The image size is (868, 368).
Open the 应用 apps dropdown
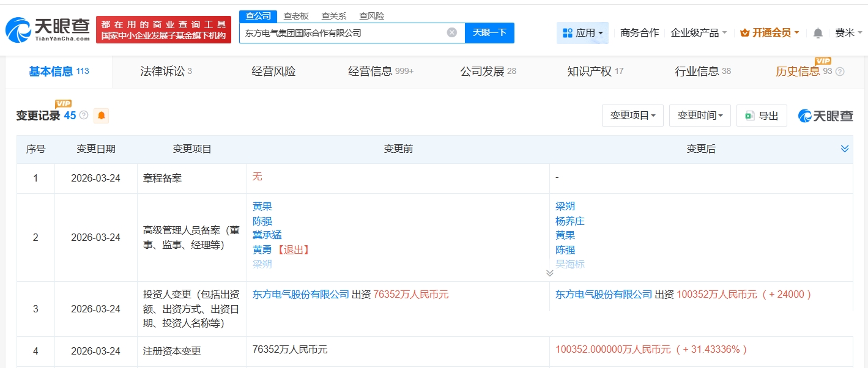coord(582,33)
